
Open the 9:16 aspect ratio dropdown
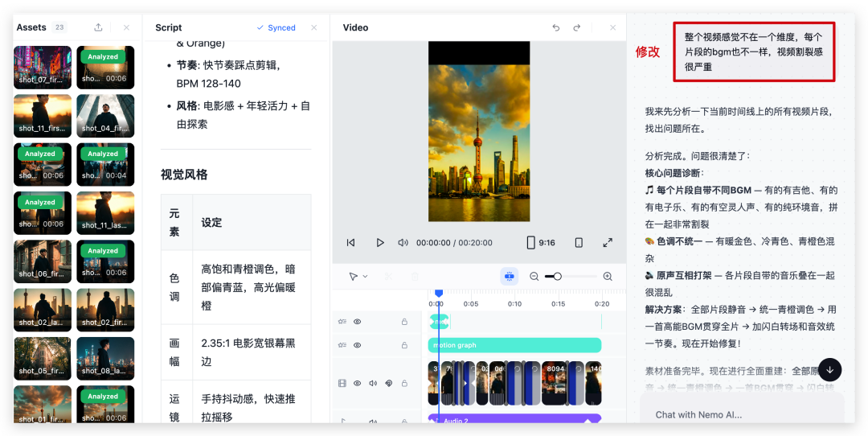[x=541, y=243]
